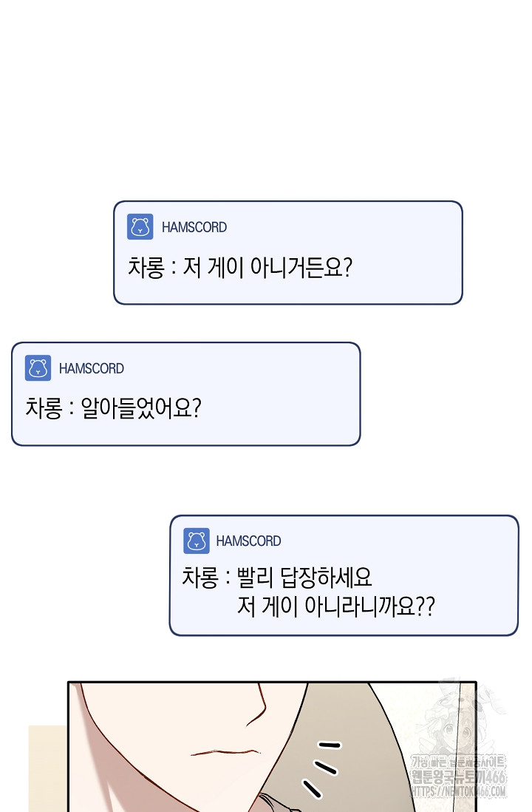532x812 pixels.
Task: Click the HAMSCORD app name in the "알아들었어요?" notification
Action: [x=92, y=369]
